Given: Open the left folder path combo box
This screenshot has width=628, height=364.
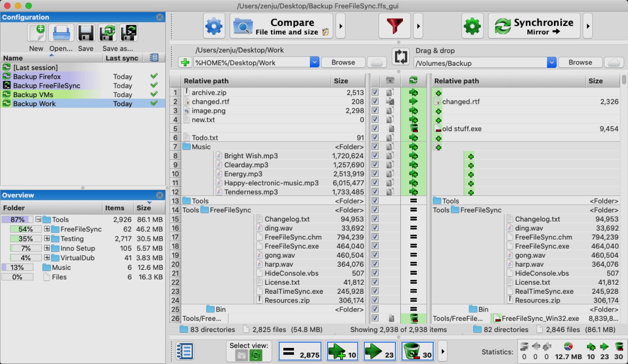Looking at the screenshot, I should 315,62.
